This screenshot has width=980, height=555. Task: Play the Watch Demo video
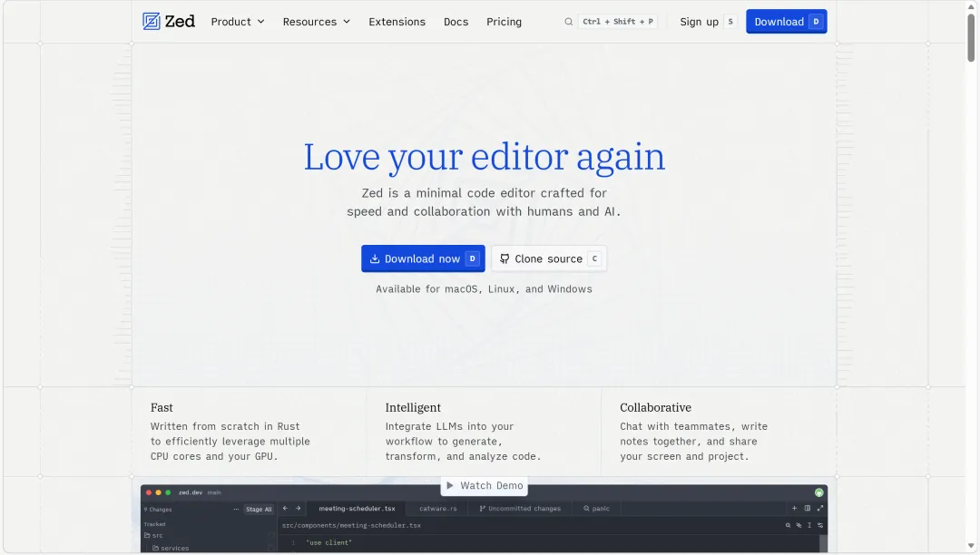[485, 485]
